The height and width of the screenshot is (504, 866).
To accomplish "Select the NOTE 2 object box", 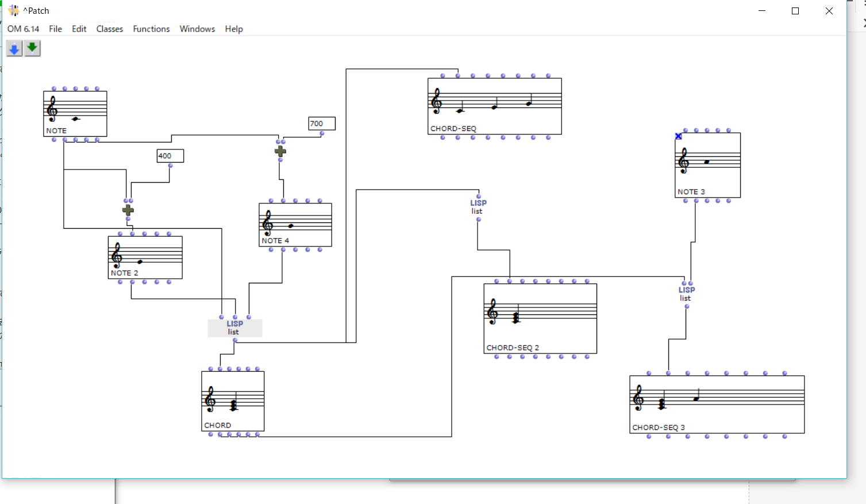I will click(x=145, y=257).
